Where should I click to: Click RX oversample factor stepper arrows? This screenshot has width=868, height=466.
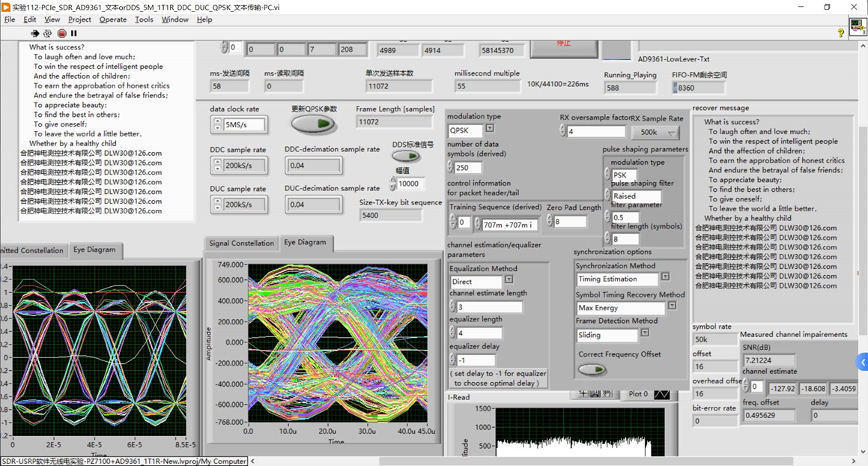pos(563,131)
